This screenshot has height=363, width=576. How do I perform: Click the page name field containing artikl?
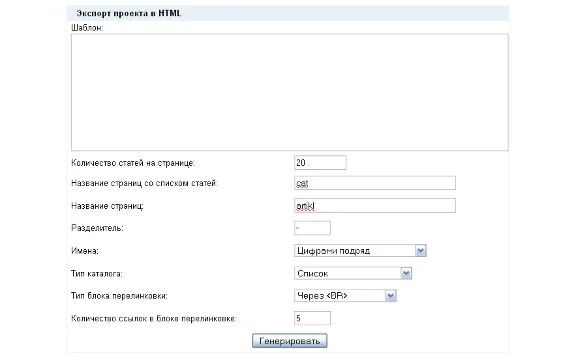point(375,205)
